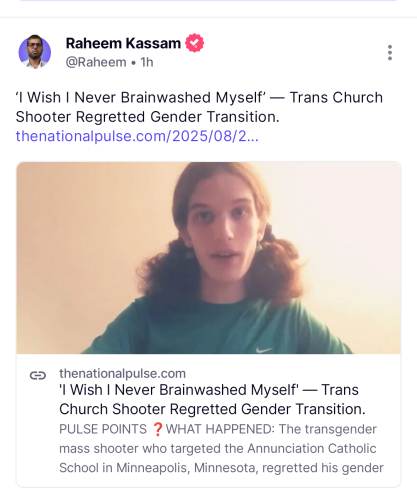Click the pink verified badge icon

coord(195,43)
